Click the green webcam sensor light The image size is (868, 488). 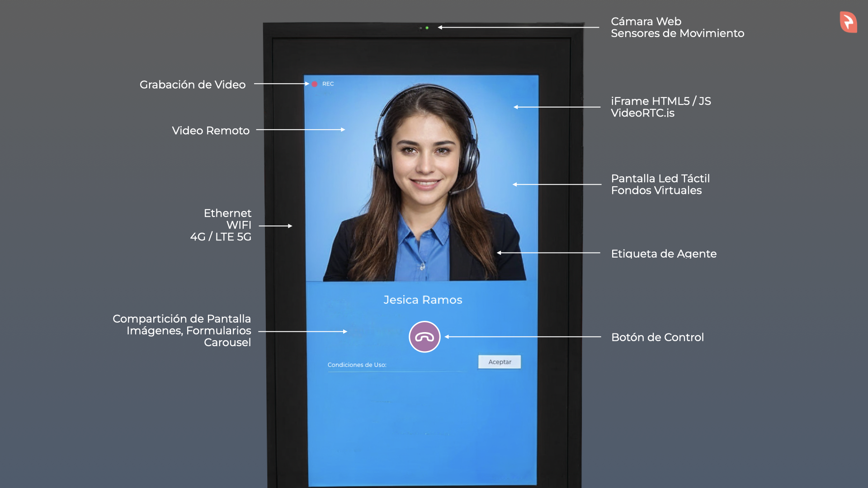427,28
